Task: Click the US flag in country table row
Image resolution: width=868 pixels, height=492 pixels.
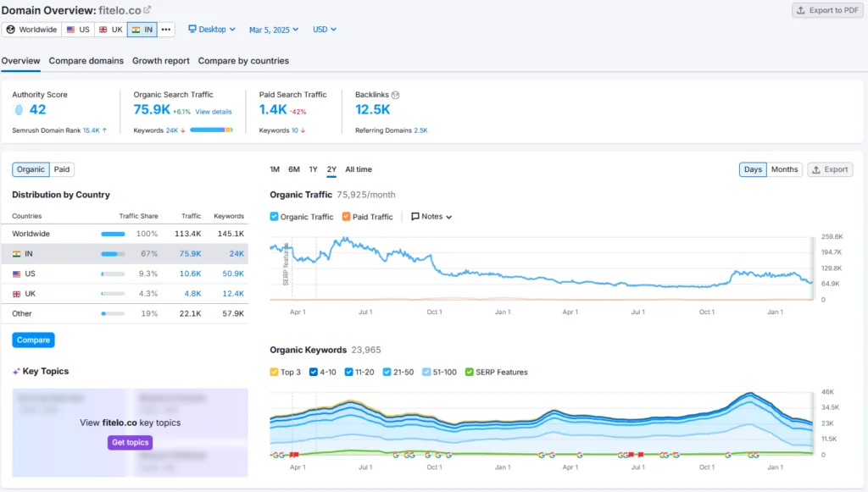Action: pyautogui.click(x=17, y=274)
